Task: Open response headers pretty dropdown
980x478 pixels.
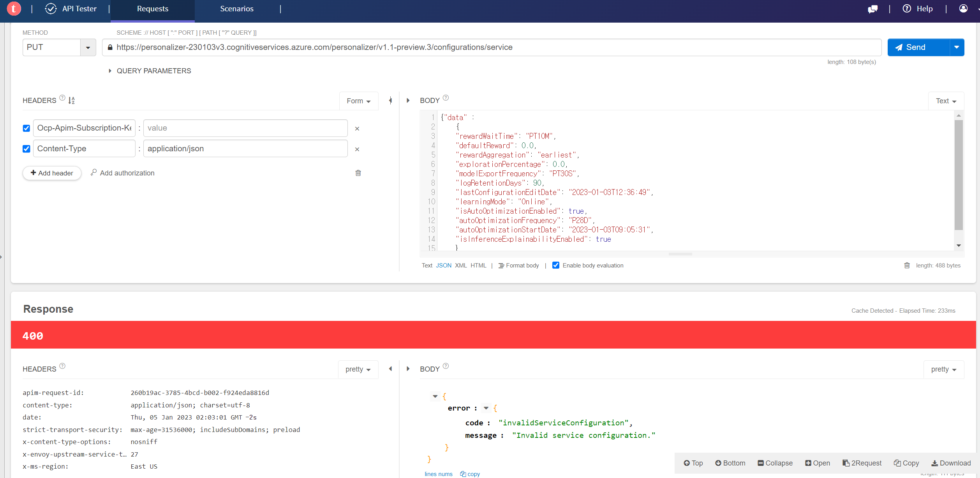Action: click(358, 369)
